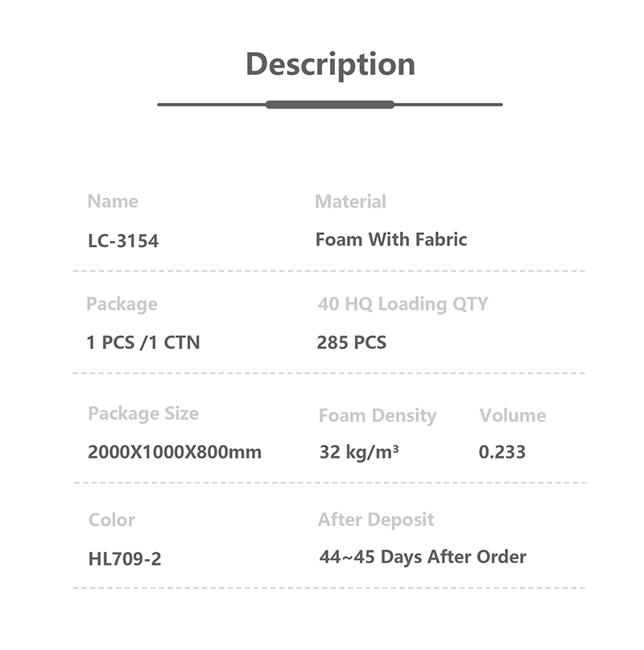The height and width of the screenshot is (650, 644).
Task: Select the Package Size label
Action: [142, 413]
